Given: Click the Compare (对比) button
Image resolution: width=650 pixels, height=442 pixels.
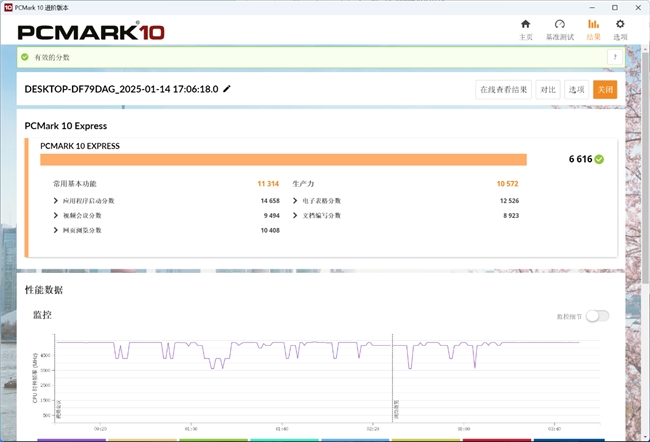Looking at the screenshot, I should pos(548,90).
